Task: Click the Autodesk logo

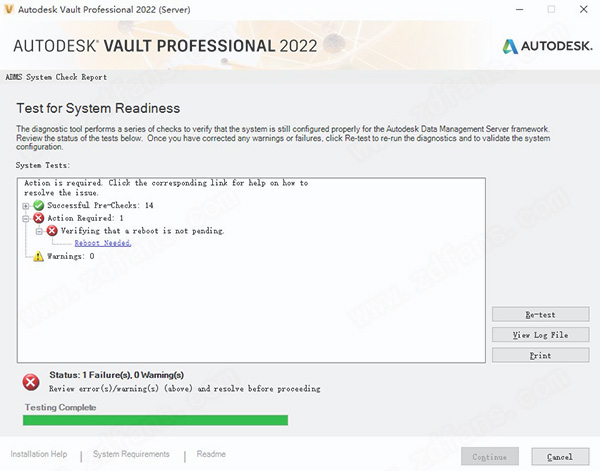Action: 547,46
